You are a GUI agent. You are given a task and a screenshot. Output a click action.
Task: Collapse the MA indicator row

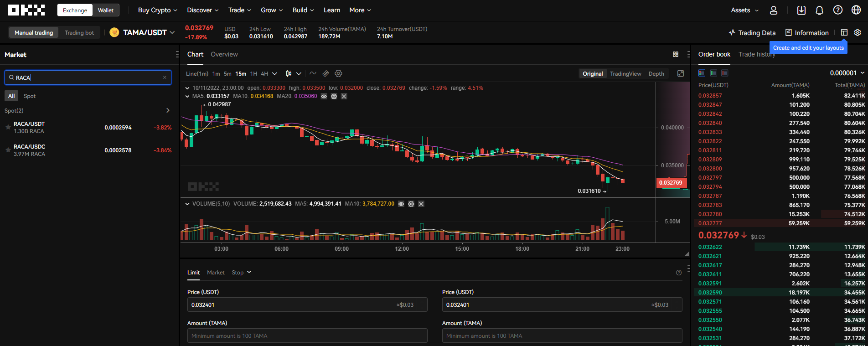[x=187, y=96]
